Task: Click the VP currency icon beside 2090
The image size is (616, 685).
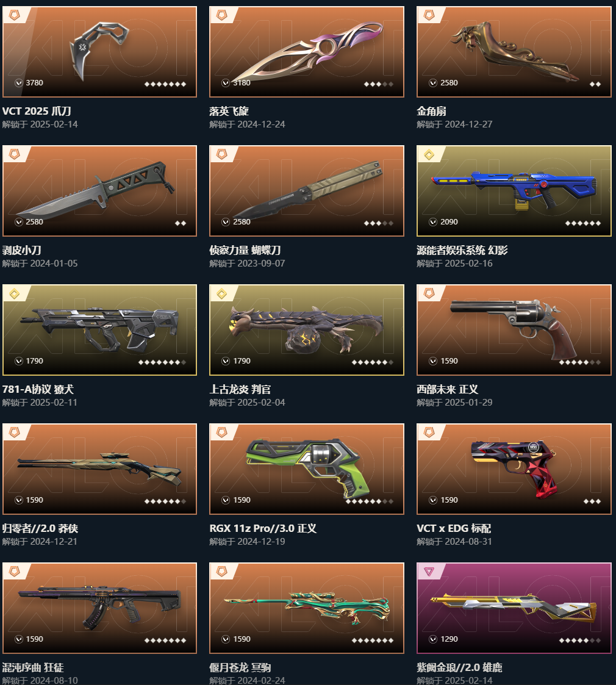Action: click(x=433, y=222)
